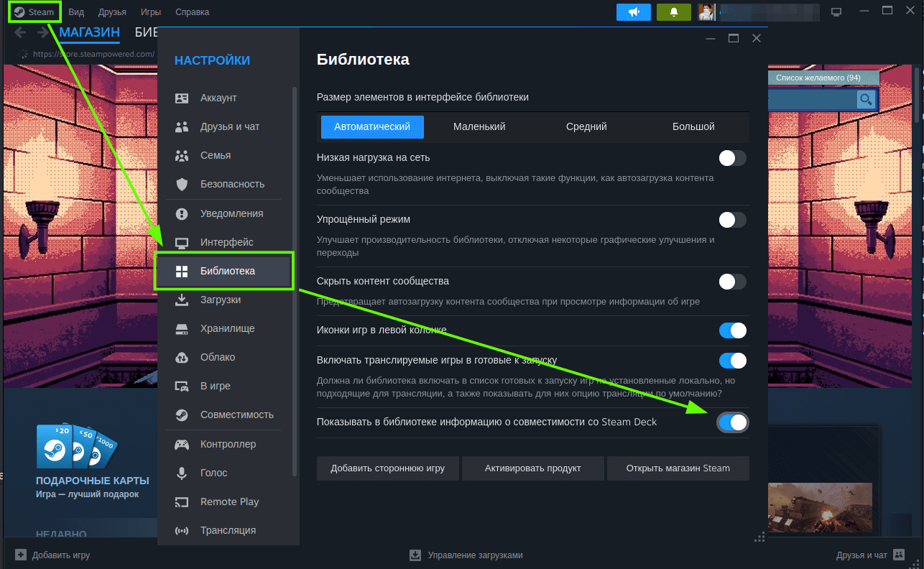Select the Cloud icon in settings
The width and height of the screenshot is (924, 569).
click(x=182, y=357)
